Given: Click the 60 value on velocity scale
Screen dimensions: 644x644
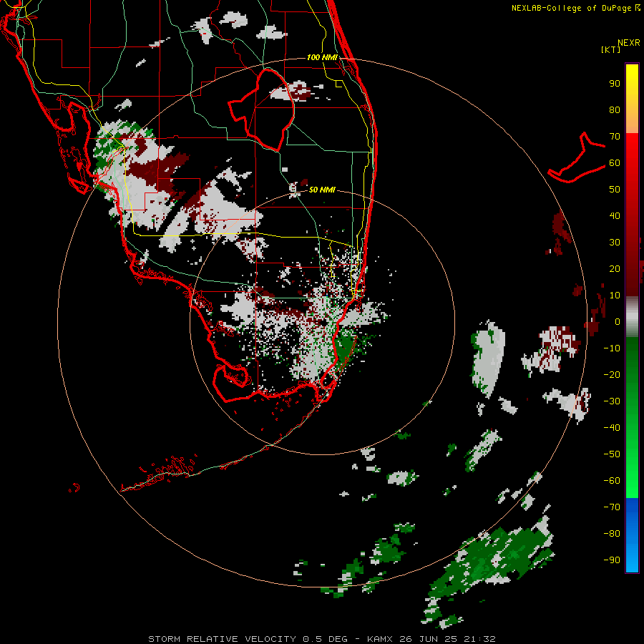Looking at the screenshot, I should click(x=615, y=163).
